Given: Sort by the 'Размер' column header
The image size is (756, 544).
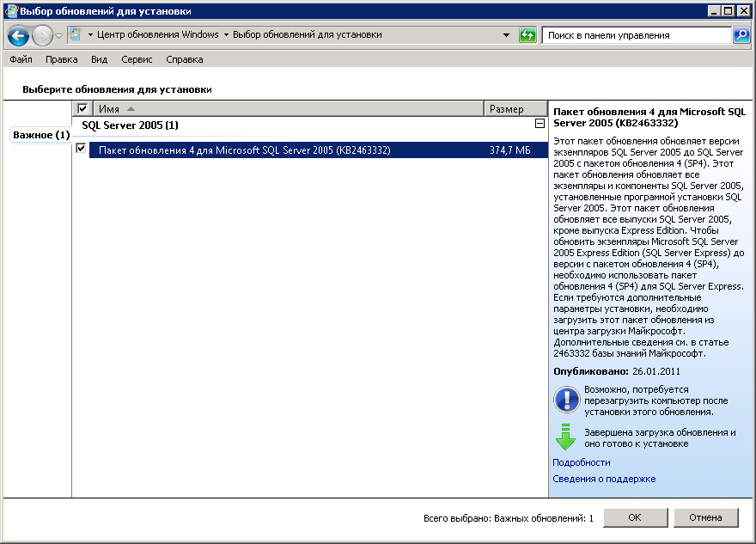Looking at the screenshot, I should pyautogui.click(x=515, y=109).
